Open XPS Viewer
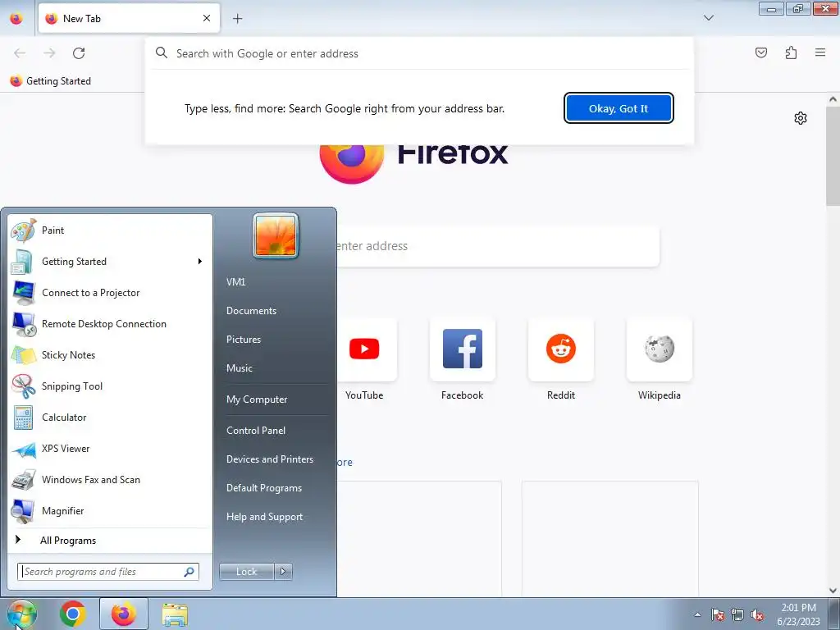 click(x=110, y=449)
